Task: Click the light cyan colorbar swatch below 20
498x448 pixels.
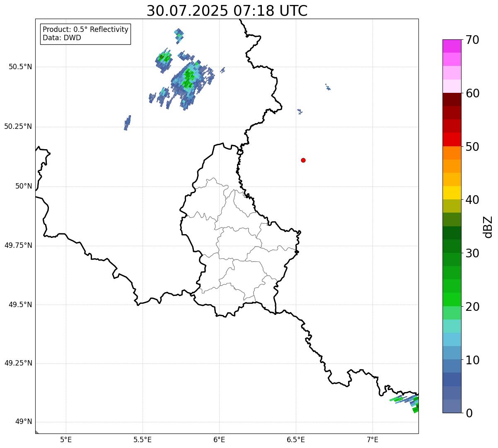Action: pos(452,326)
